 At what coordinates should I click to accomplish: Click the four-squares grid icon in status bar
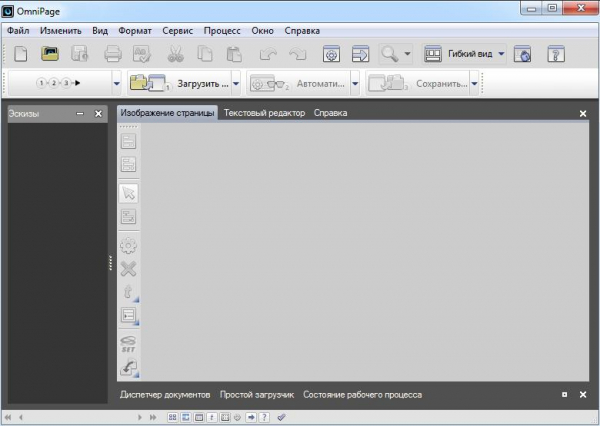(x=173, y=417)
